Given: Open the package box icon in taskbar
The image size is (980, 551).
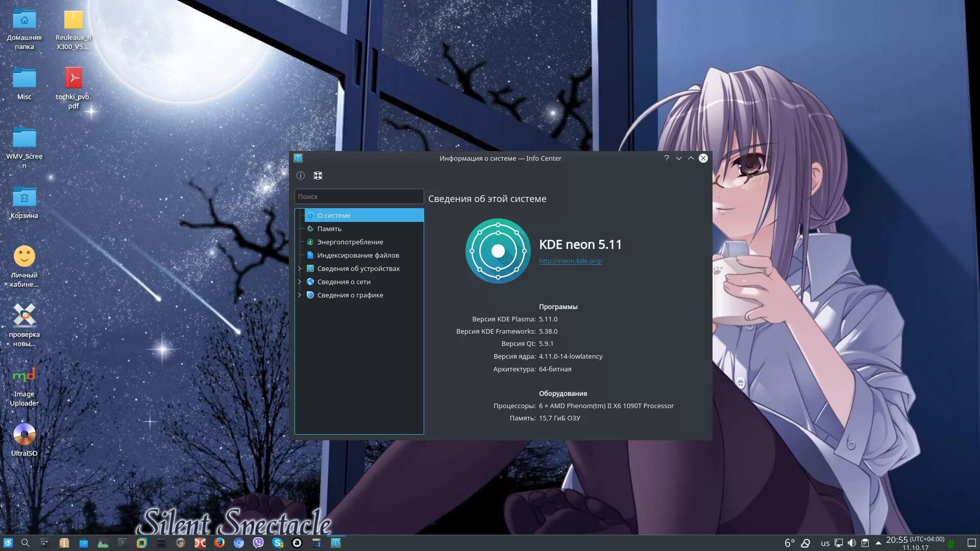Looking at the screenshot, I should click(x=64, y=543).
